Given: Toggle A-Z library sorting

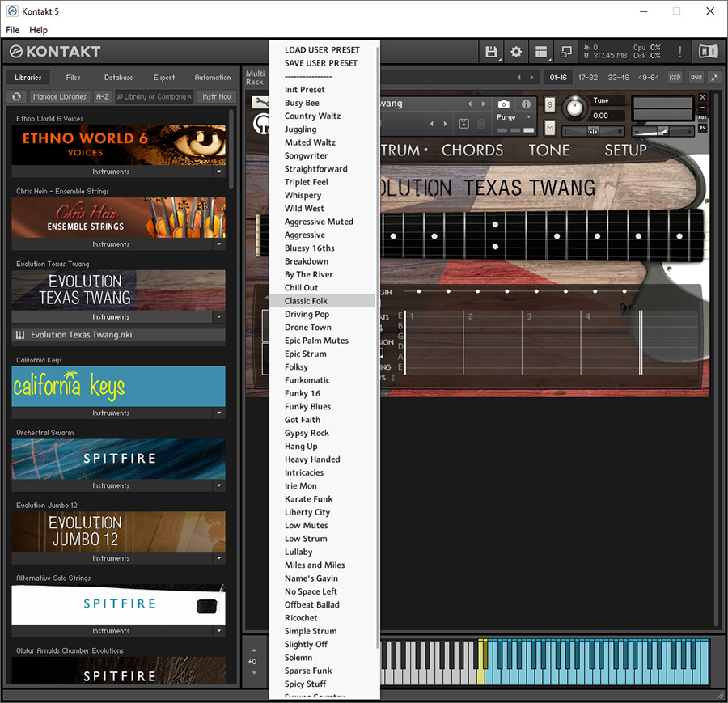Looking at the screenshot, I should 103,96.
